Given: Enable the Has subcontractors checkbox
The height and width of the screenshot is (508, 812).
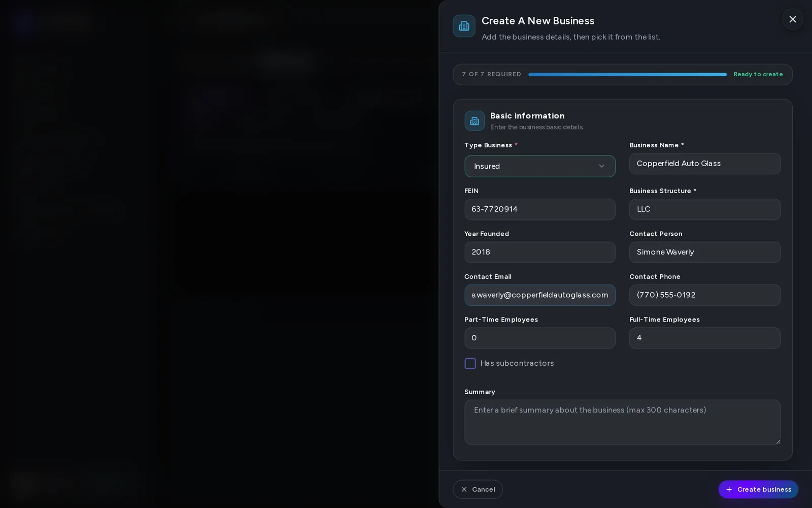Looking at the screenshot, I should (x=470, y=363).
